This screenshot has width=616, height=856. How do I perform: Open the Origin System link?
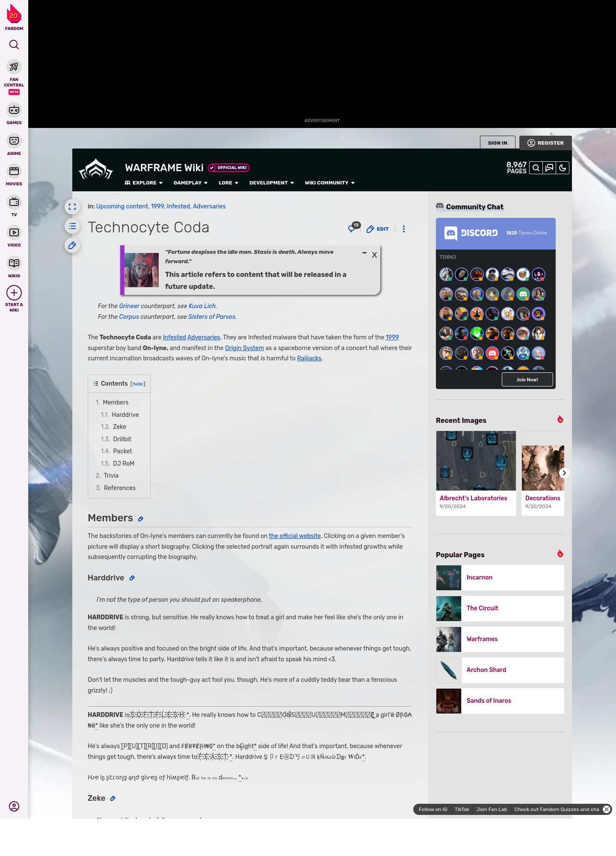[x=244, y=348]
